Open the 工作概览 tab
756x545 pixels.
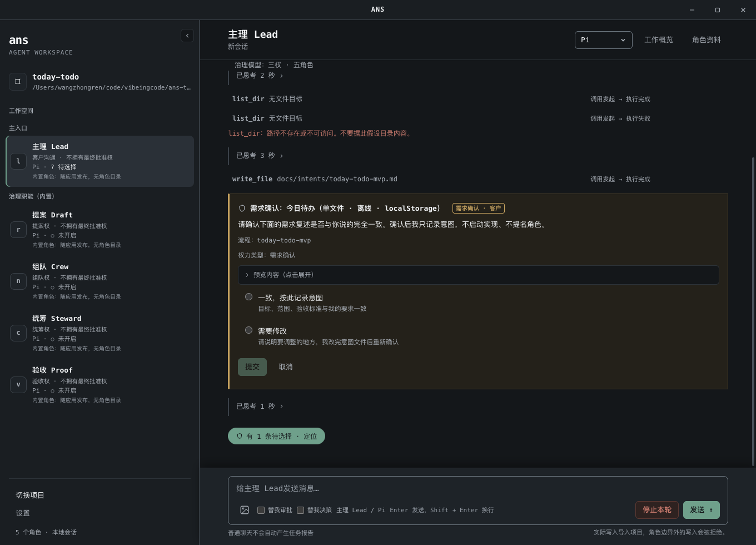(659, 40)
